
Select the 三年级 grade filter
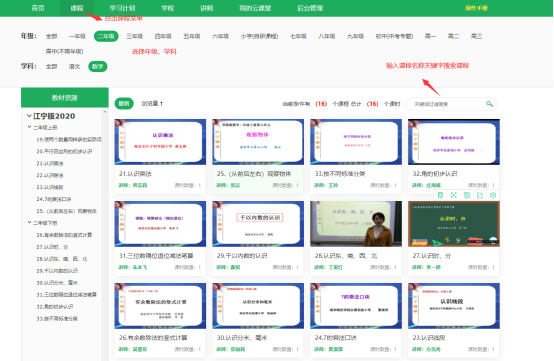click(x=135, y=36)
